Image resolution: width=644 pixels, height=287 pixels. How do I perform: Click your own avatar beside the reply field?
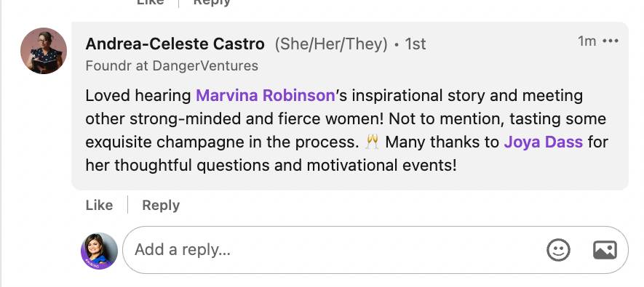100,251
